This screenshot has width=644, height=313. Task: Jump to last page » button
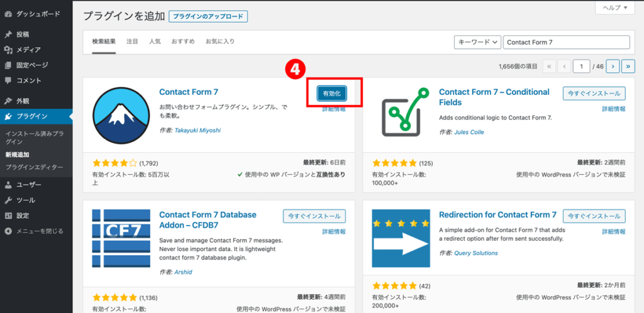(x=628, y=66)
